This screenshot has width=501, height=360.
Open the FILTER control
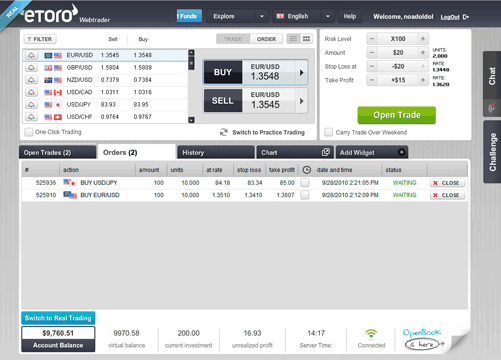click(x=40, y=39)
